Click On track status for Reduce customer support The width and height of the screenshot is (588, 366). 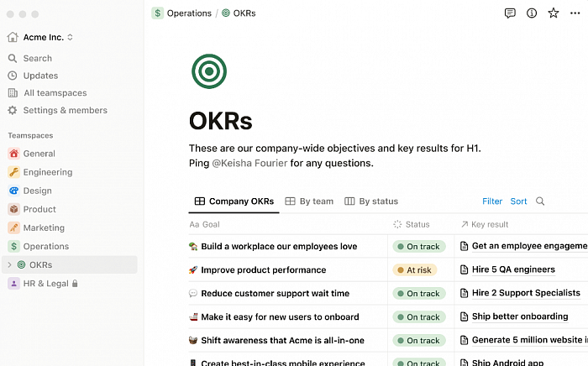click(x=419, y=293)
